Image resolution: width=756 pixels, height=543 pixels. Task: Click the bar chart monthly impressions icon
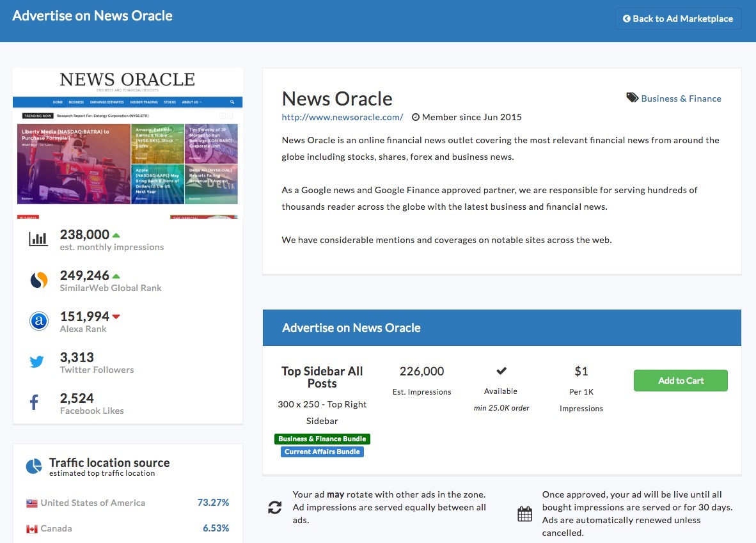tap(38, 239)
